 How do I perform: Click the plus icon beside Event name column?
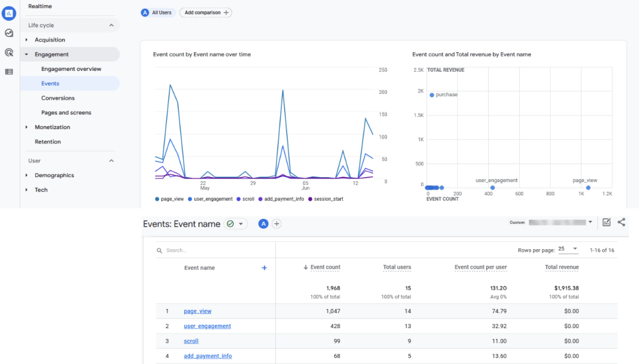pos(264,268)
